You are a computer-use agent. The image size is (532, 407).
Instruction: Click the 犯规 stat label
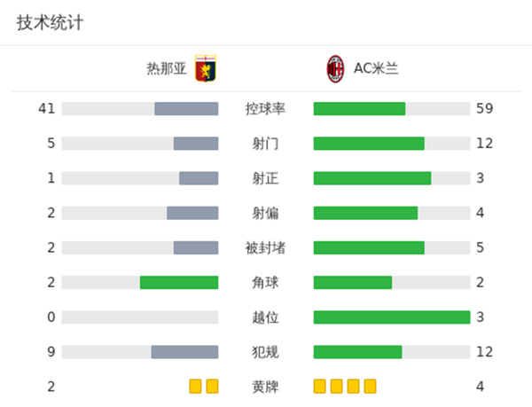coord(265,352)
